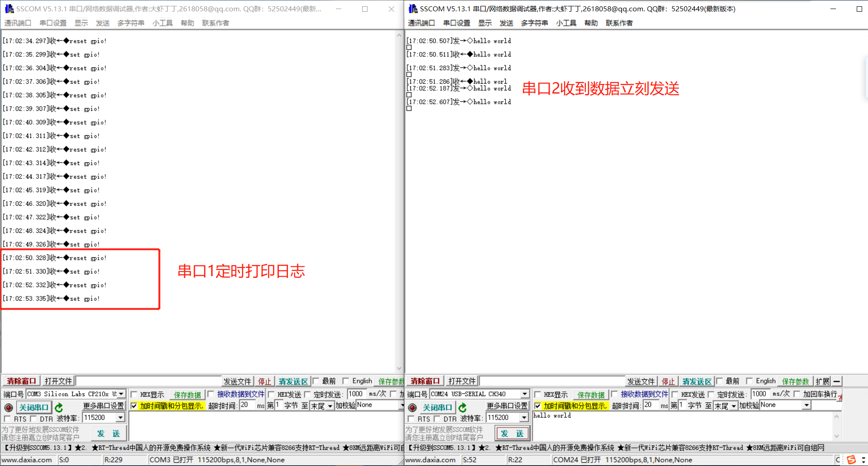Click 关闭串口 to close the left serial port
The image size is (868, 466).
[x=34, y=407]
